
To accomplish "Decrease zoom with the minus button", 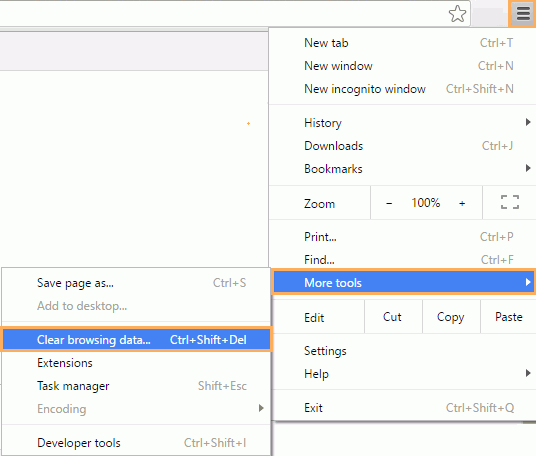I will coord(389,203).
